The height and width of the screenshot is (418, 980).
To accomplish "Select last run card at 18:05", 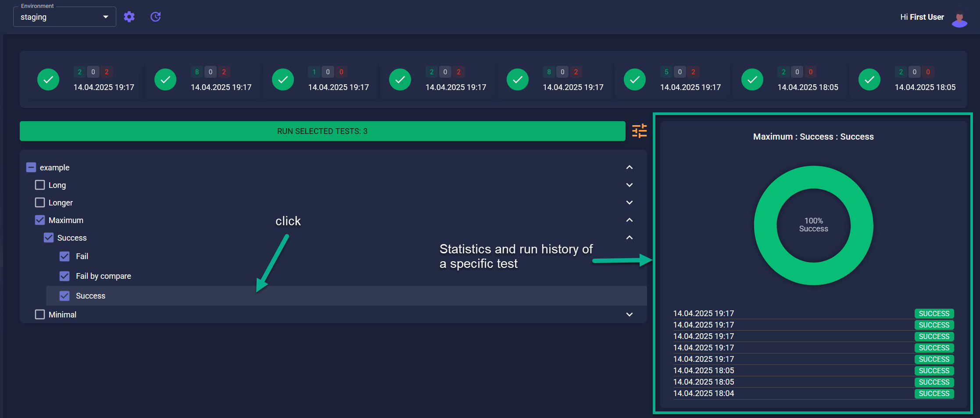I will [x=907, y=79].
